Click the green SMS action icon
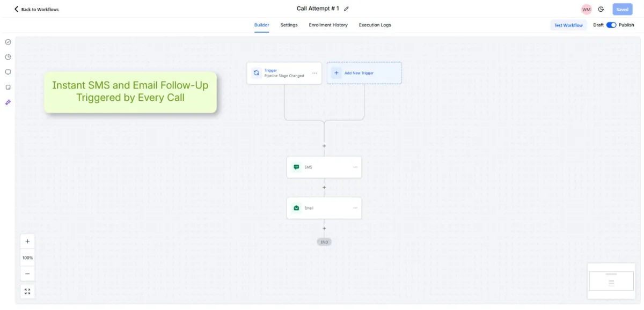The image size is (644, 310). coord(296,167)
